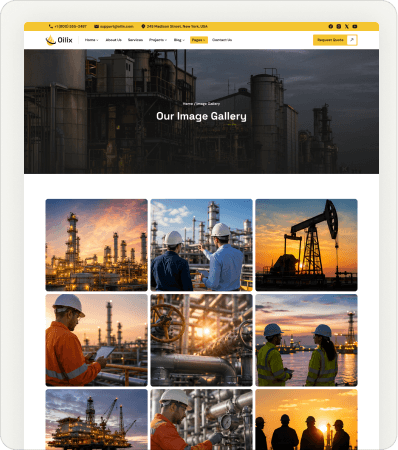Screen dimensions: 398x450
Task: Open the refinery at sunset gallery image
Action: [97, 245]
